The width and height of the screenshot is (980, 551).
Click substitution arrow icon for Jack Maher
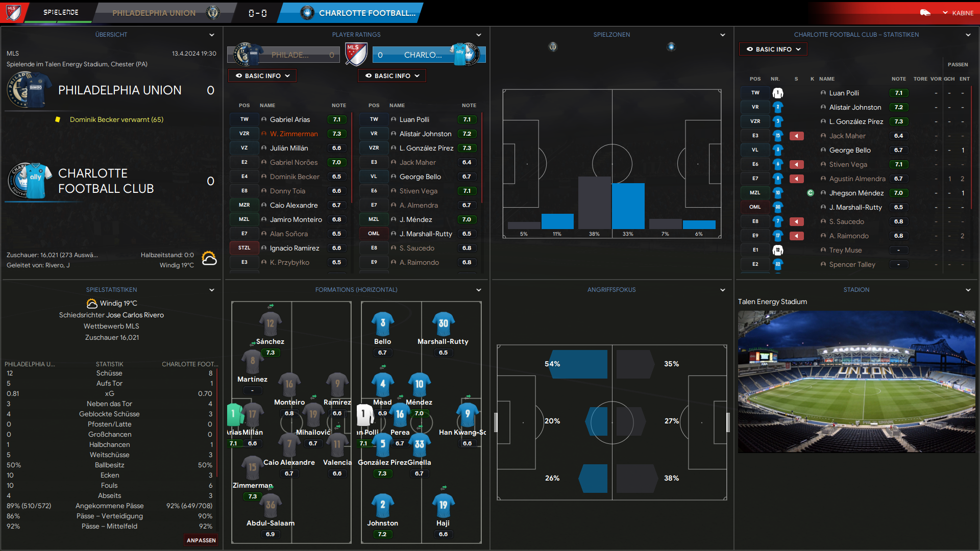[x=796, y=136]
